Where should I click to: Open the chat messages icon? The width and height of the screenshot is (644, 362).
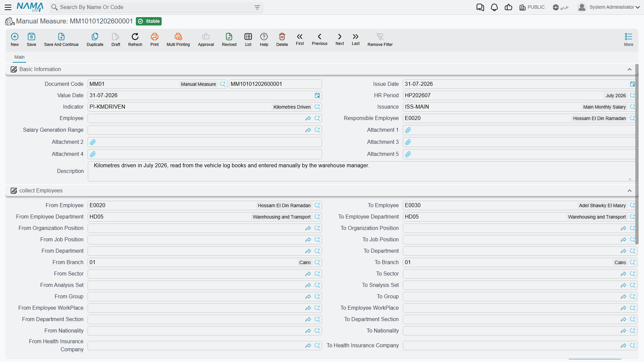point(480,7)
